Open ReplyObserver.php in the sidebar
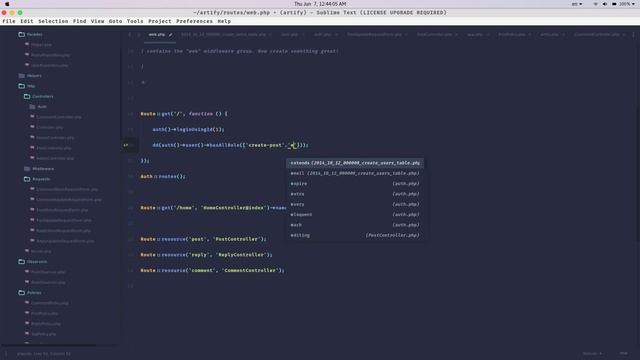The height and width of the screenshot is (360, 640). (48, 282)
